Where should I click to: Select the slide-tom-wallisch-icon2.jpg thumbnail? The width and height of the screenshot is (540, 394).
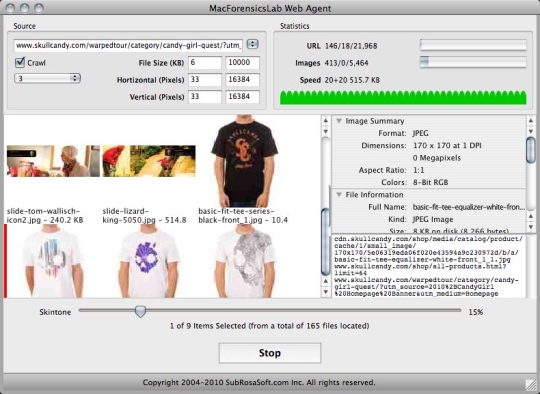[53, 161]
